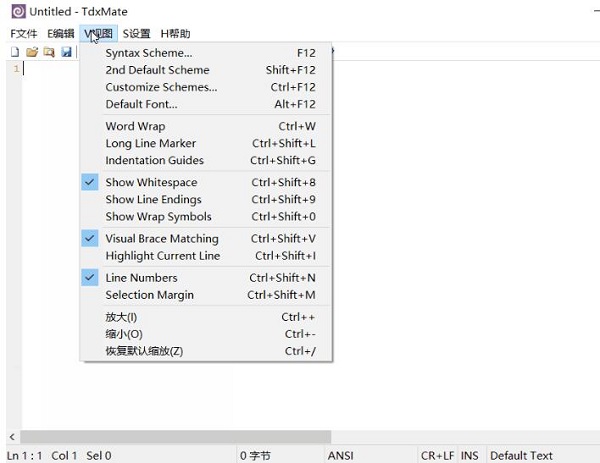The width and height of the screenshot is (600, 463).
Task: Disable Visual Brace Matching
Action: (x=207, y=239)
